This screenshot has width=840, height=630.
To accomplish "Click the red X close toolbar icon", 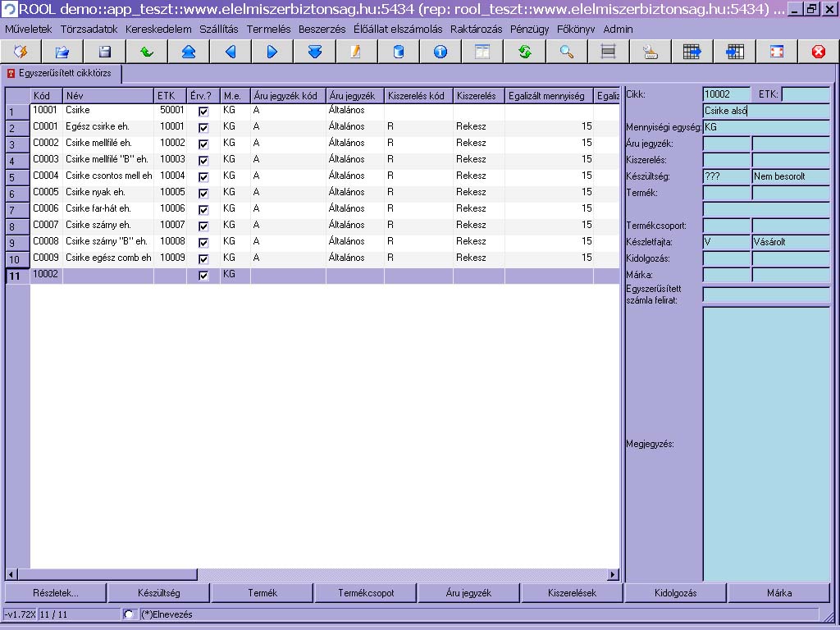I will click(818, 52).
